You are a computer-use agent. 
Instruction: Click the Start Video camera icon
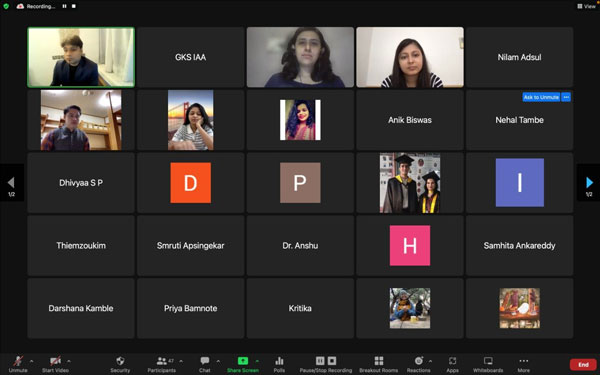(55, 361)
